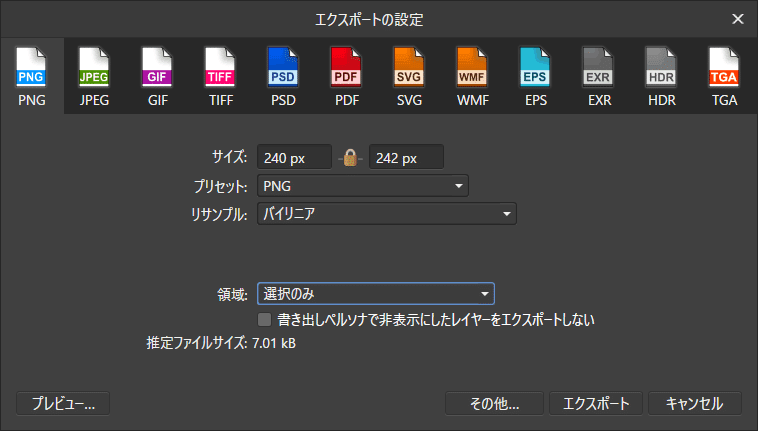Viewport: 758px width, 431px height.
Task: Click the プリセット: label
Action: 221,186
